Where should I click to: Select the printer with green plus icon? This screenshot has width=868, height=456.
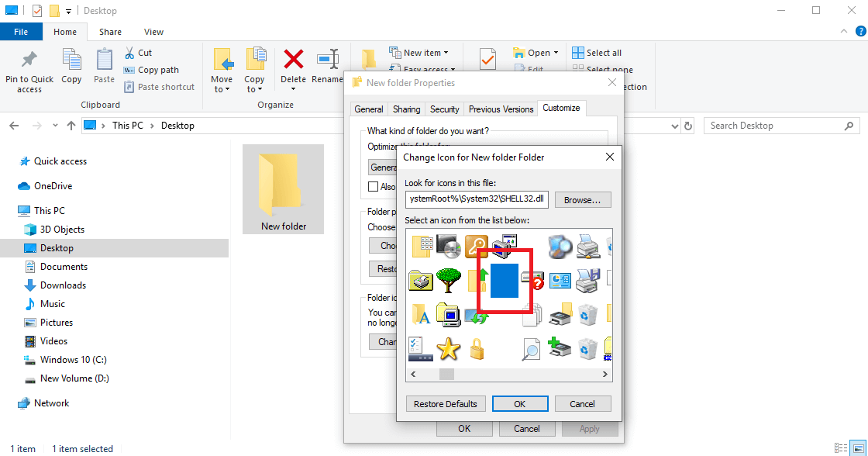click(x=560, y=347)
